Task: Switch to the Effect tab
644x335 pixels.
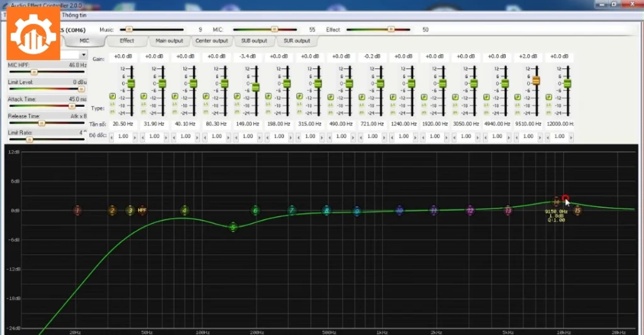Action: 127,41
